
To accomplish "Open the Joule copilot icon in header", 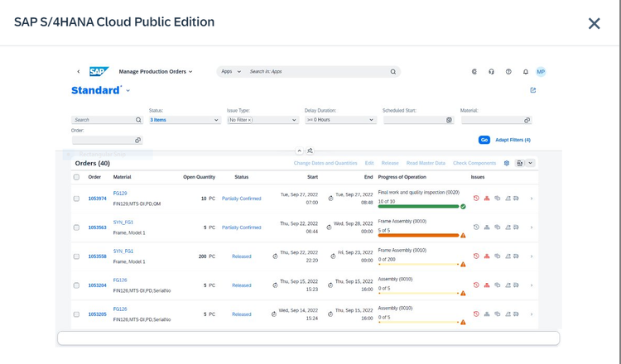I will (x=474, y=72).
